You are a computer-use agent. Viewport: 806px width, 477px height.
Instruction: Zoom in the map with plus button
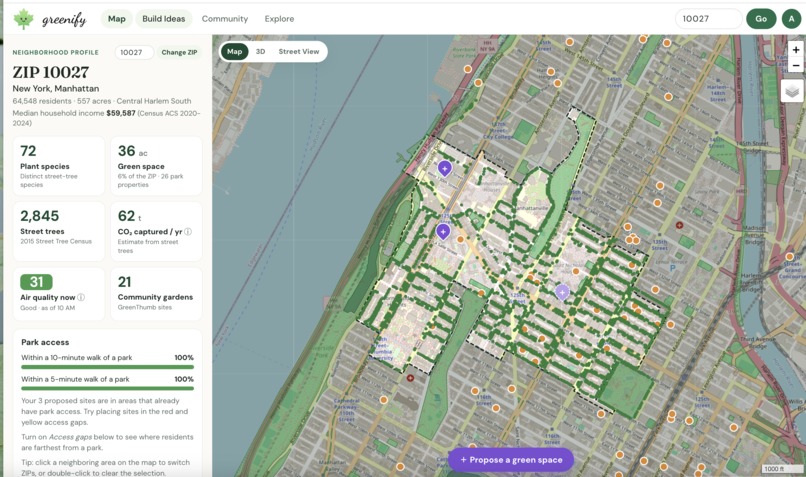[796, 50]
